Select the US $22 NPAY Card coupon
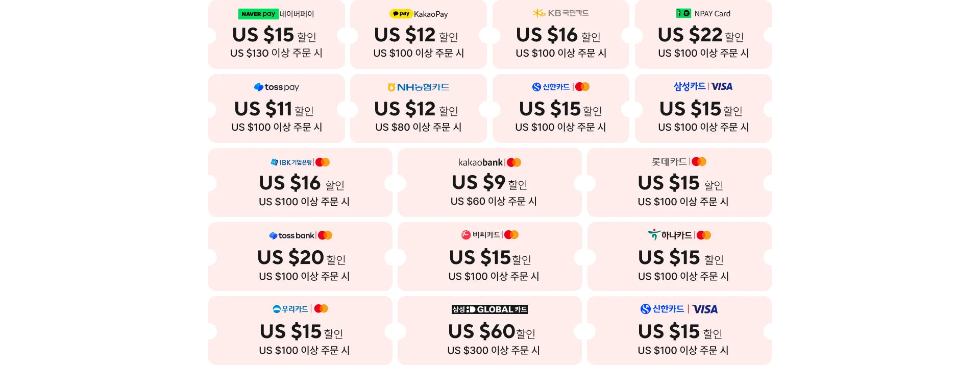The width and height of the screenshot is (980, 365). point(703,35)
